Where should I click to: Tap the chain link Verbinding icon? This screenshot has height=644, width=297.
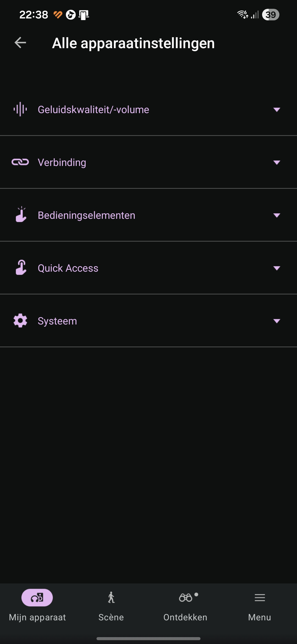(20, 162)
